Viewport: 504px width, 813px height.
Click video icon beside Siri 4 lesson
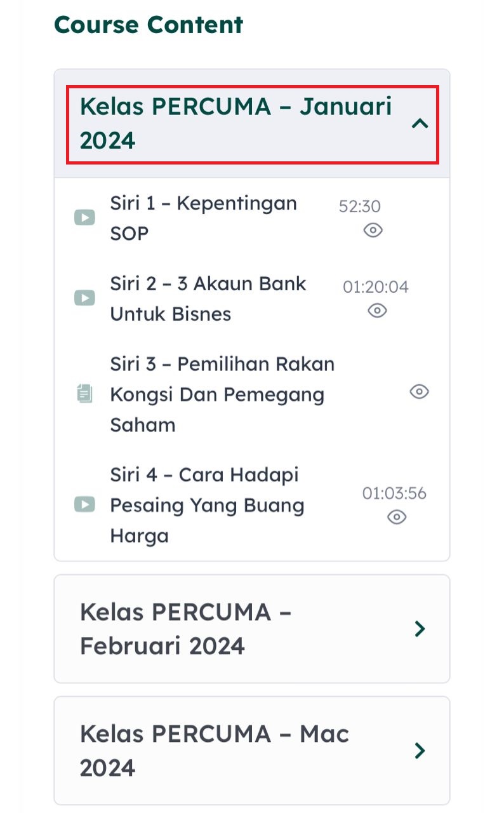click(84, 505)
